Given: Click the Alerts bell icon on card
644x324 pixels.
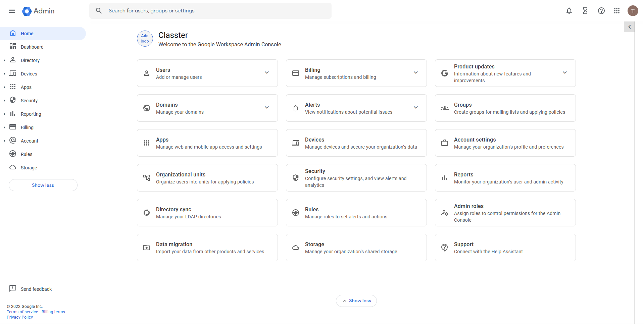Looking at the screenshot, I should tap(296, 108).
